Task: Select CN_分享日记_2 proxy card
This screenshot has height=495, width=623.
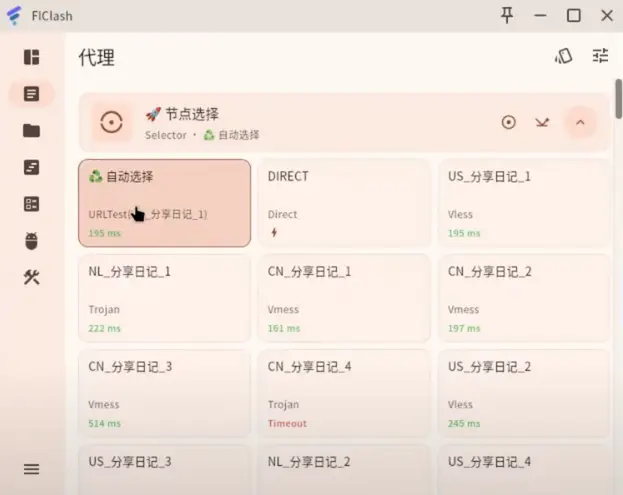Action: pos(524,298)
